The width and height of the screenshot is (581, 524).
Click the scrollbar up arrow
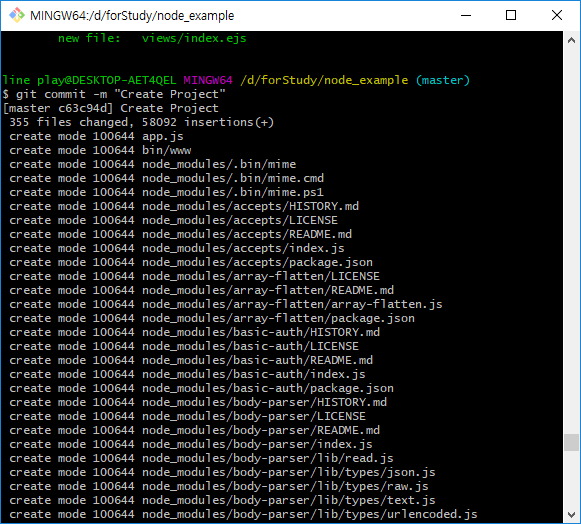point(571,40)
